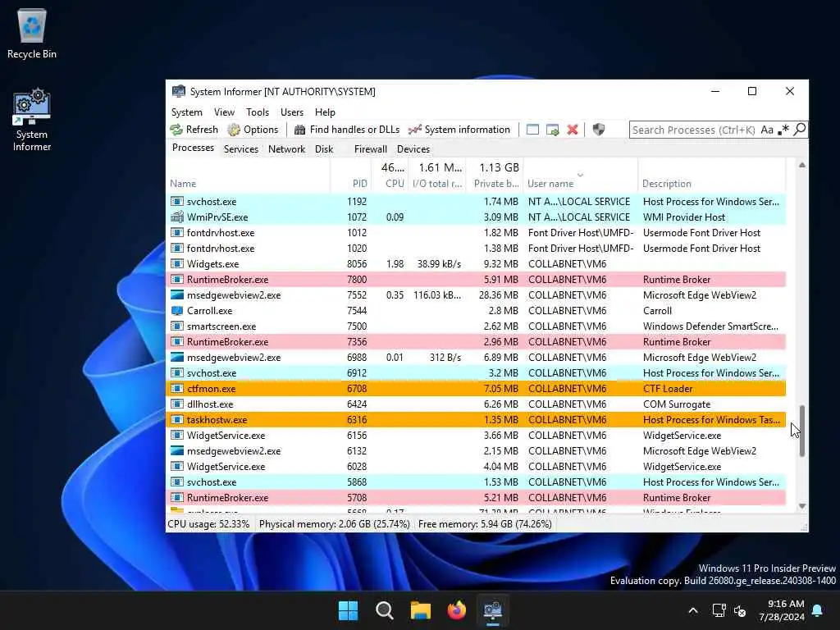
Task: Select RuntimeBroker.exe with PID 5708
Action: (x=476, y=497)
